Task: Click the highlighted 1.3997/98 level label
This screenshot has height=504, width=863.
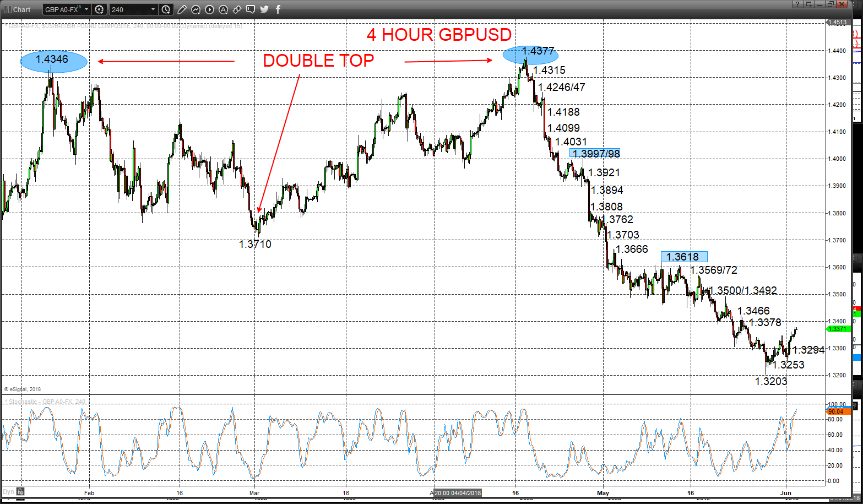Action: point(596,154)
